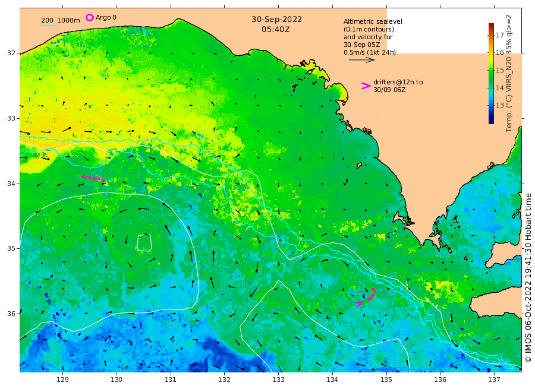Image resolution: width=535 pixels, height=392 pixels.
Task: Click the temperature color bar
Action: [491, 73]
